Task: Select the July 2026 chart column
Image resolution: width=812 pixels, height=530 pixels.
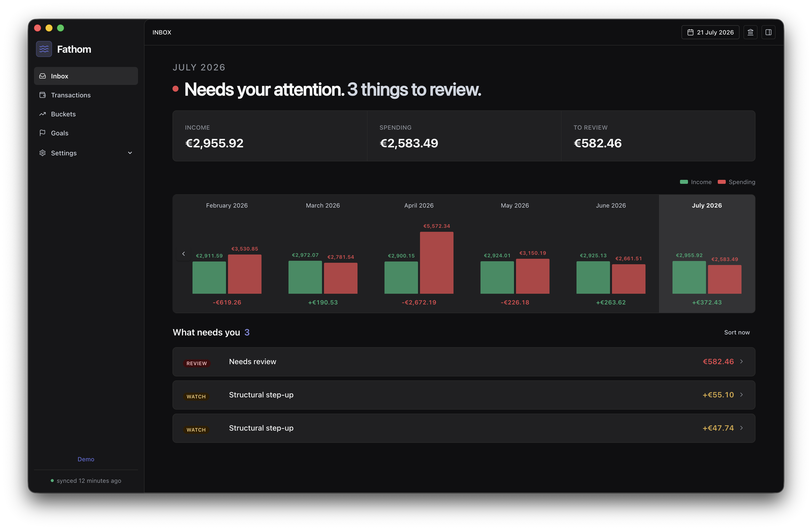Action: (x=707, y=254)
